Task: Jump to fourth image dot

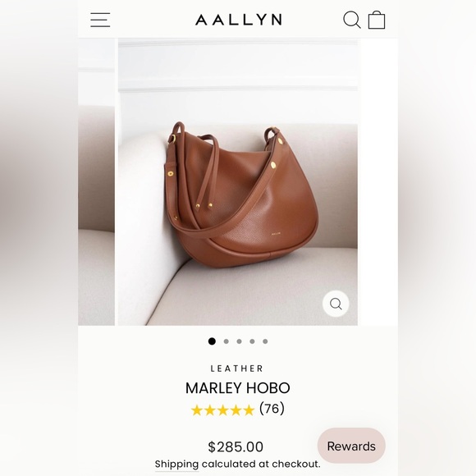Action: (x=252, y=341)
